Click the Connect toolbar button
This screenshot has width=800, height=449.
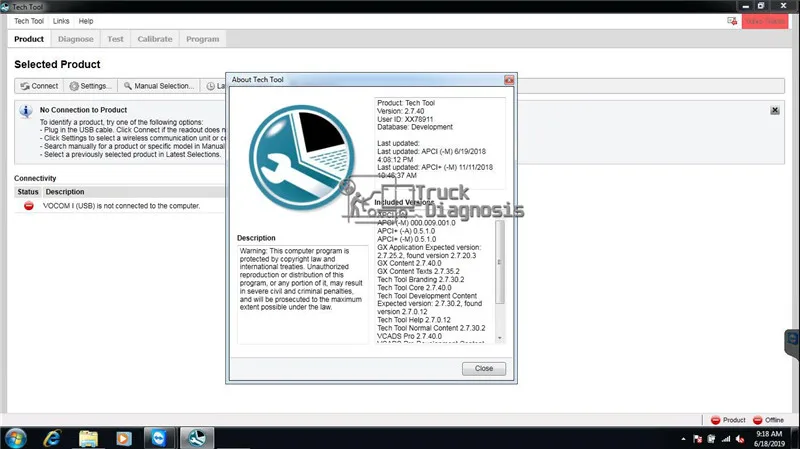pos(39,86)
